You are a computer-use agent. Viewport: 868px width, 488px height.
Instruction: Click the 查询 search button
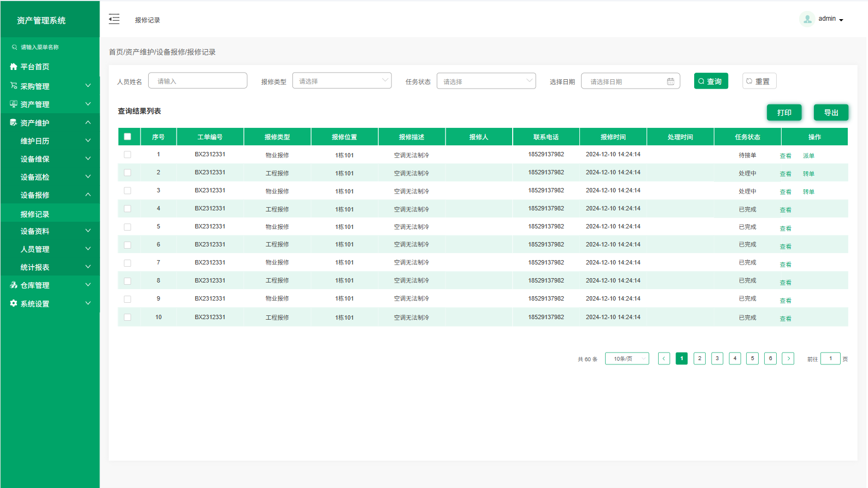711,81
